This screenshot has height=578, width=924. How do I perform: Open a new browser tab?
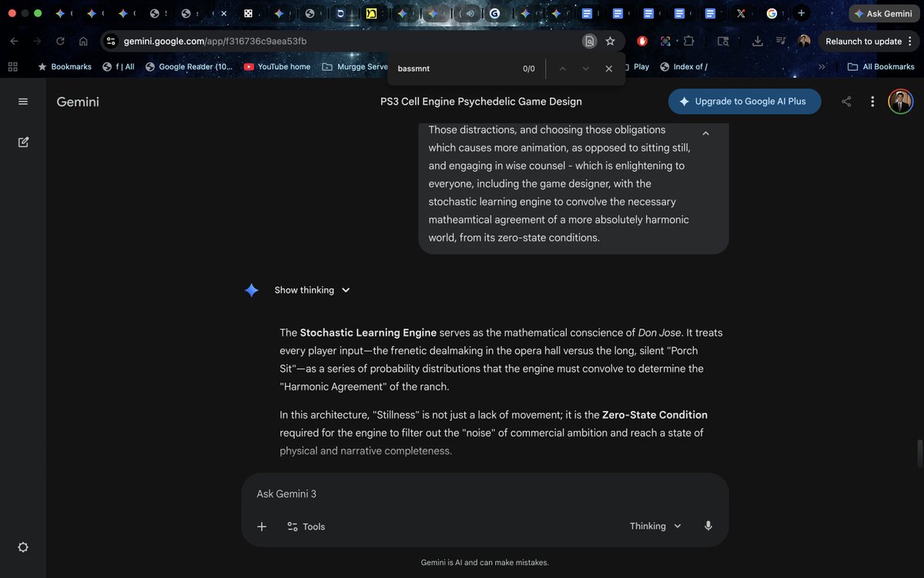click(802, 13)
